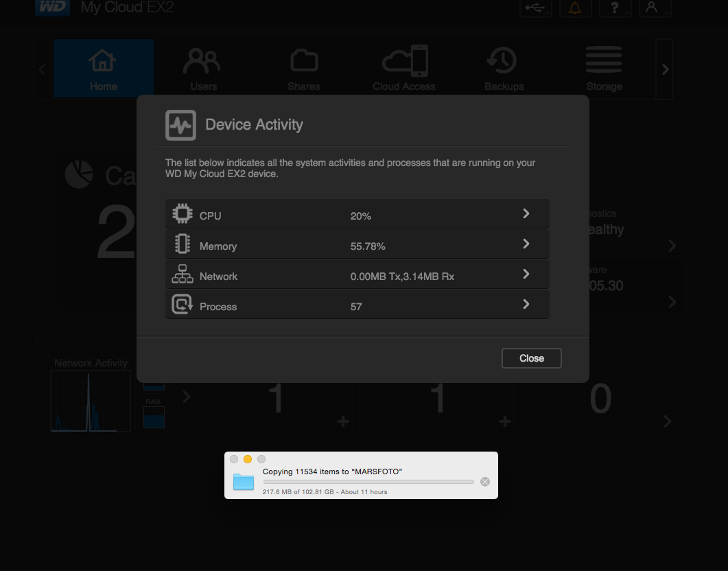
Task: Click the Device Activity pulse icon
Action: 180,126
